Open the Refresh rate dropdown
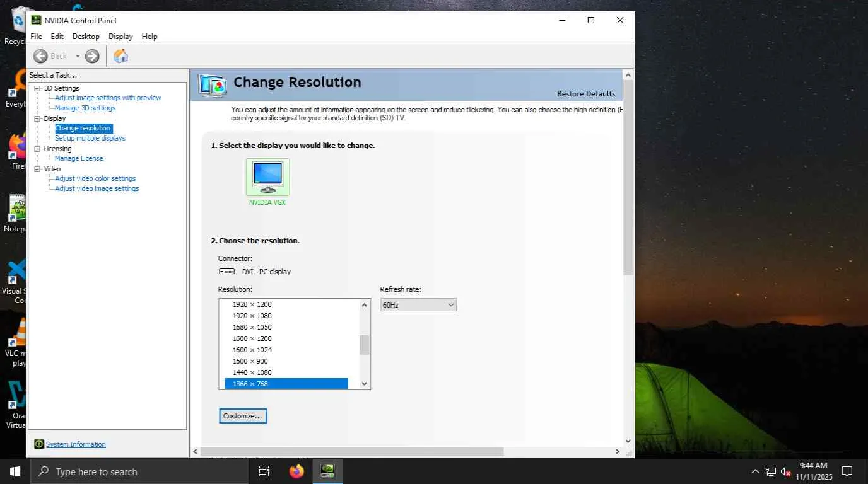Screen dimensions: 868x484 pyautogui.click(x=418, y=305)
